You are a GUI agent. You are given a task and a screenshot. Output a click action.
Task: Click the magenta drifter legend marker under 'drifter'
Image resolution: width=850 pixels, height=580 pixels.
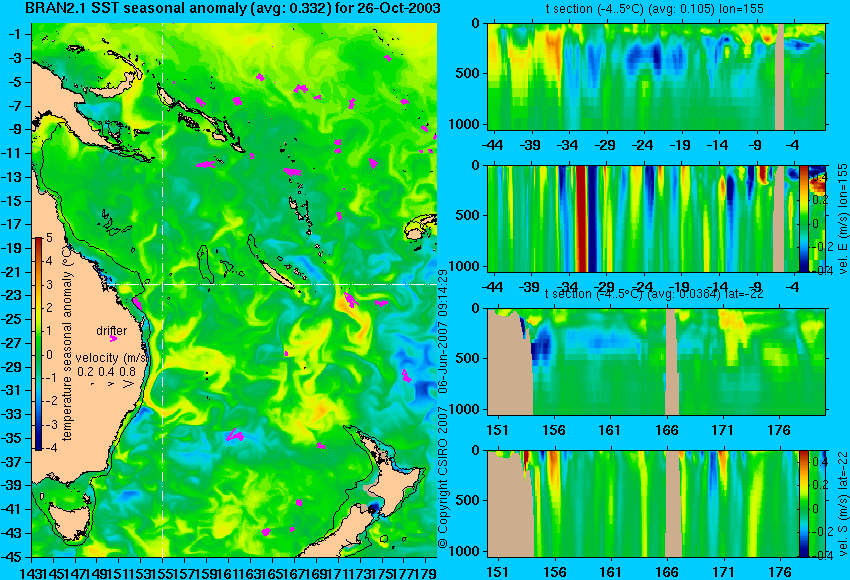113,339
